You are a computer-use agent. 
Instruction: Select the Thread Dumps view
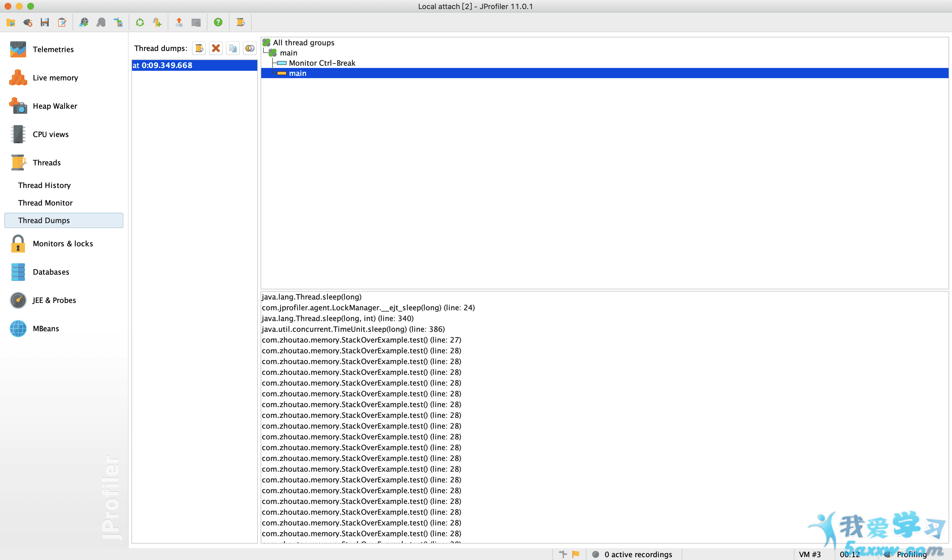pos(63,220)
